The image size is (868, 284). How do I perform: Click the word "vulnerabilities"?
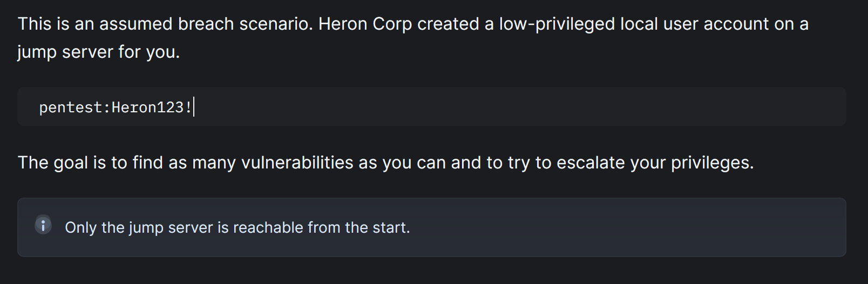297,163
